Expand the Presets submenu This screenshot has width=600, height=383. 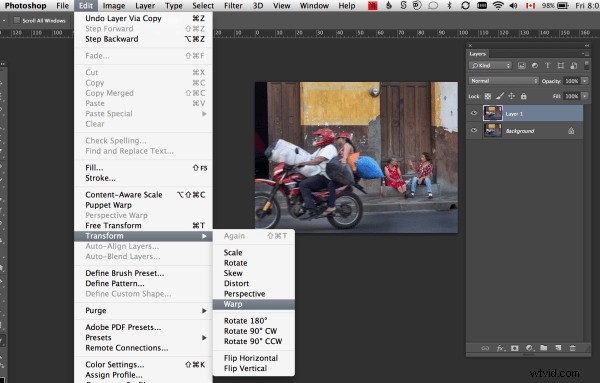click(x=143, y=338)
